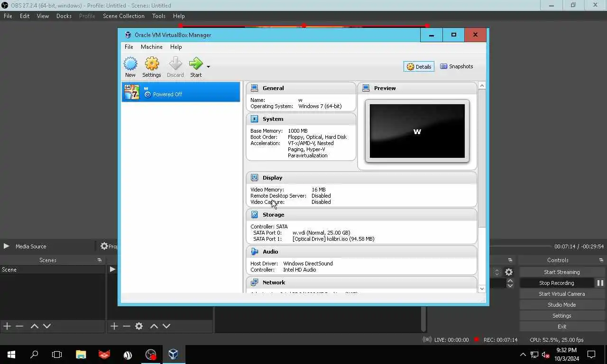The height and width of the screenshot is (364, 607).
Task: Click the Controls dock pop-out icon
Action: click(601, 260)
